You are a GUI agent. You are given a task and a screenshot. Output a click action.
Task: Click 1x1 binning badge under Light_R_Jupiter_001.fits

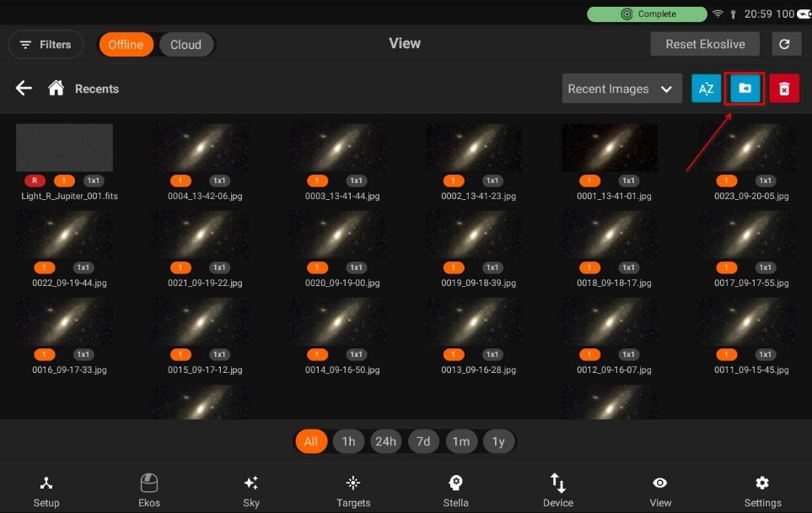coord(94,181)
